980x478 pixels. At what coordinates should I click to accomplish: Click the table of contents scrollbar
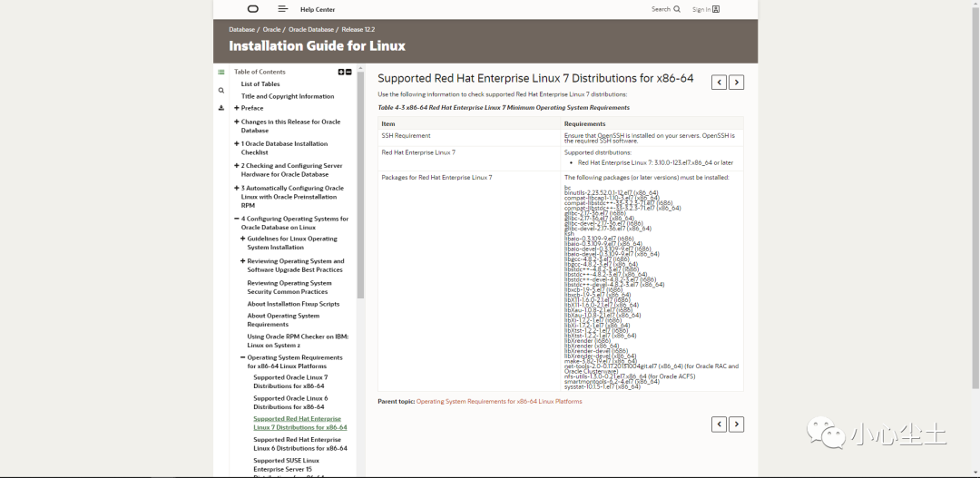[x=360, y=184]
